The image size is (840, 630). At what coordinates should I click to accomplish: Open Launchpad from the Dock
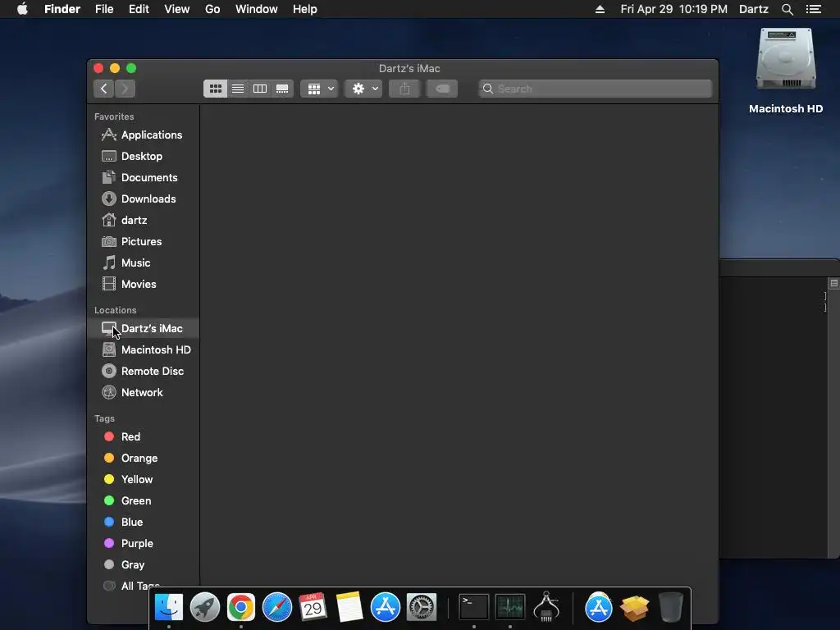[x=204, y=607]
